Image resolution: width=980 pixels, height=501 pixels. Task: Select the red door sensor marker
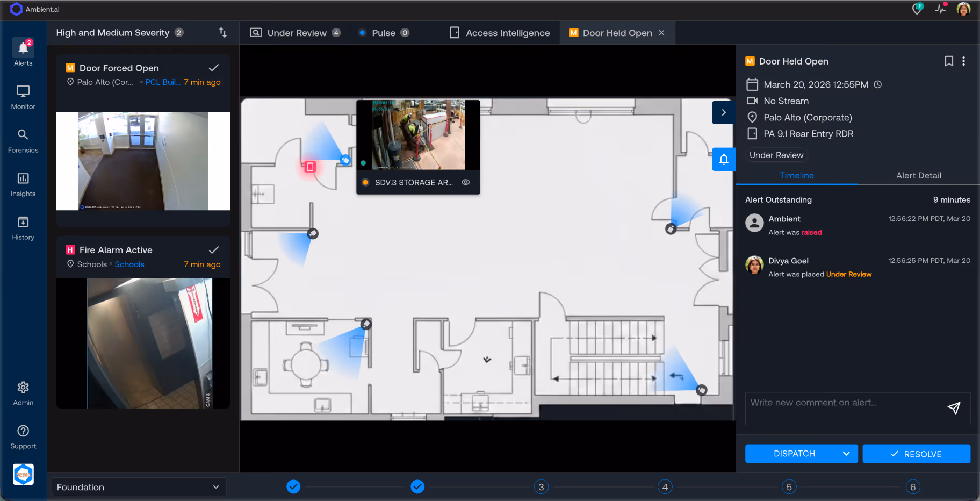310,167
